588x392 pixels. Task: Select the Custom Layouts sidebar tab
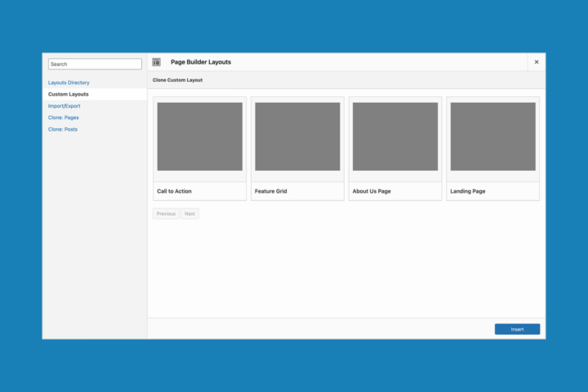tap(69, 94)
